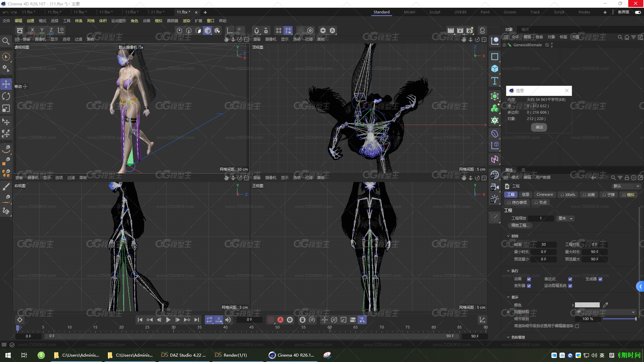The image size is (644, 362).
Task: Click the XRefs tab button
Action: click(x=568, y=195)
